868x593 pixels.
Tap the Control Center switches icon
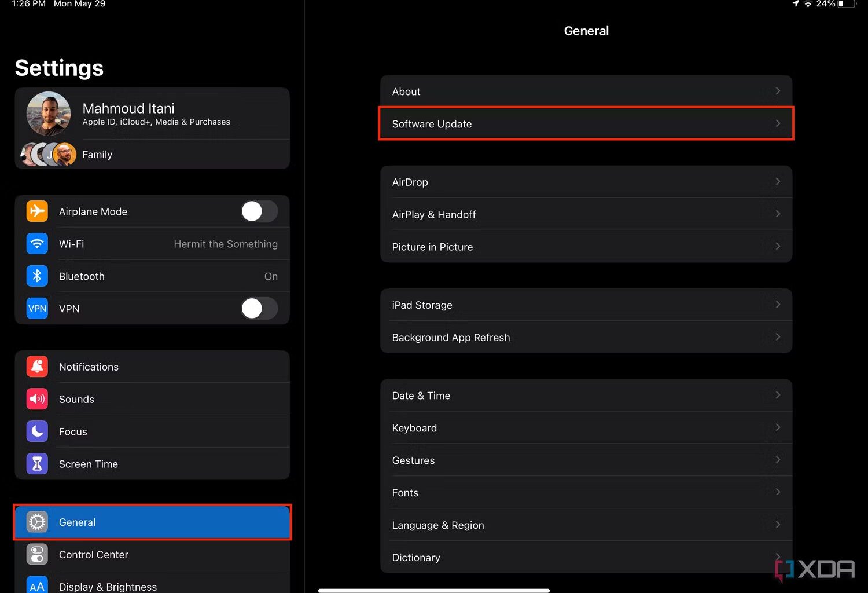(37, 554)
